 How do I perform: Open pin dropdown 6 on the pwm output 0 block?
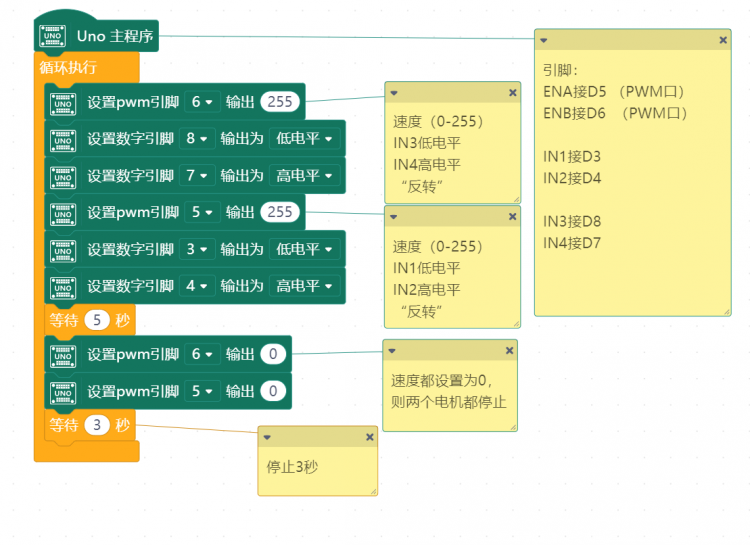tap(202, 354)
